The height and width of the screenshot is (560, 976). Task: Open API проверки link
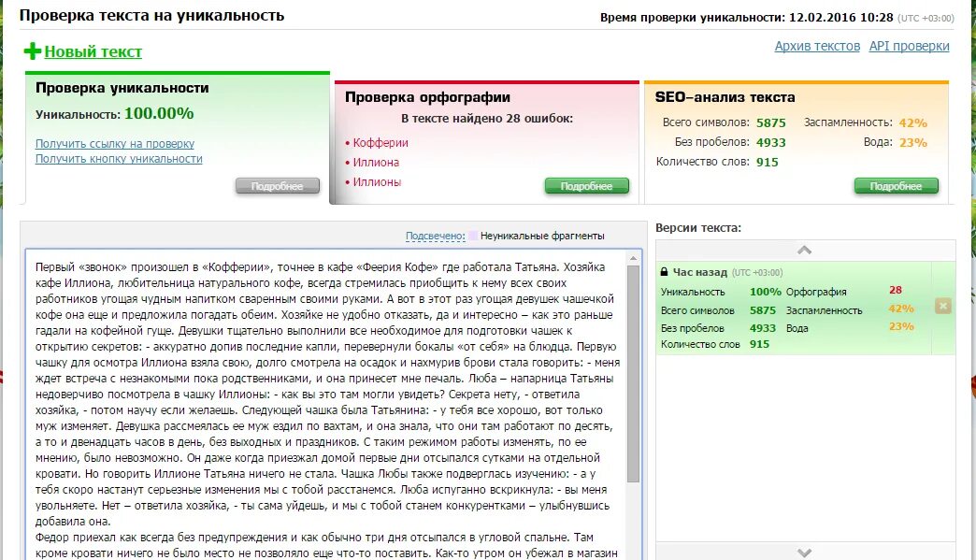pos(909,46)
